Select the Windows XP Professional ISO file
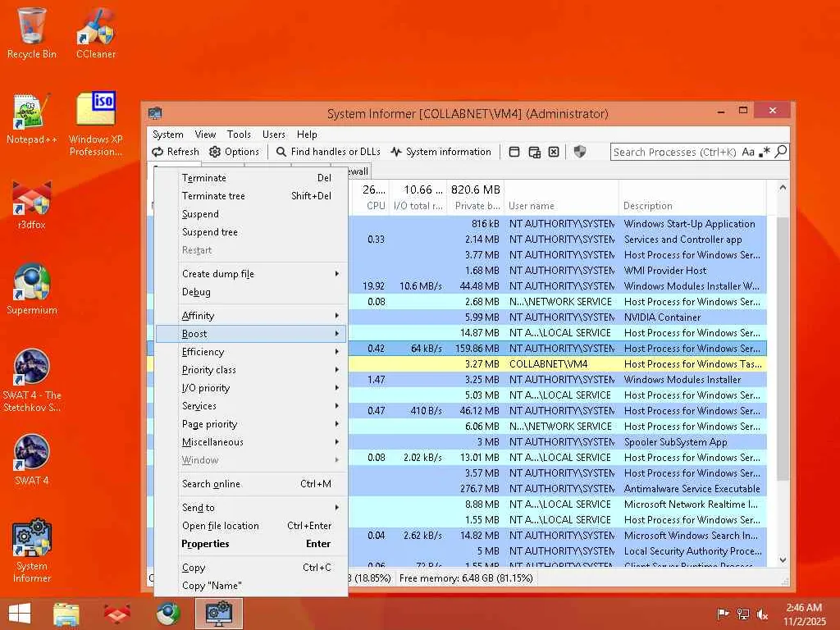Screen dimensions: 840x630 click(x=96, y=125)
